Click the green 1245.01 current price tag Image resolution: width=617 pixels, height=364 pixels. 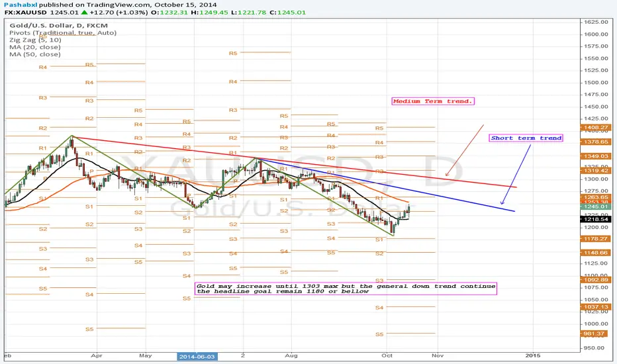pos(596,206)
